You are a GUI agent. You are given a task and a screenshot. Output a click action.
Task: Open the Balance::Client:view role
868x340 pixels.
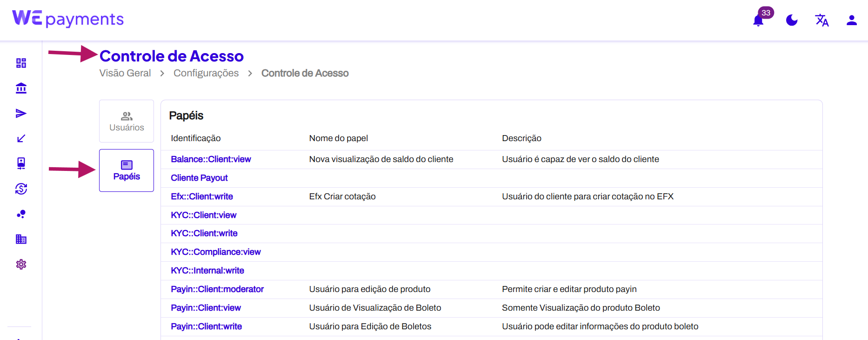(211, 159)
